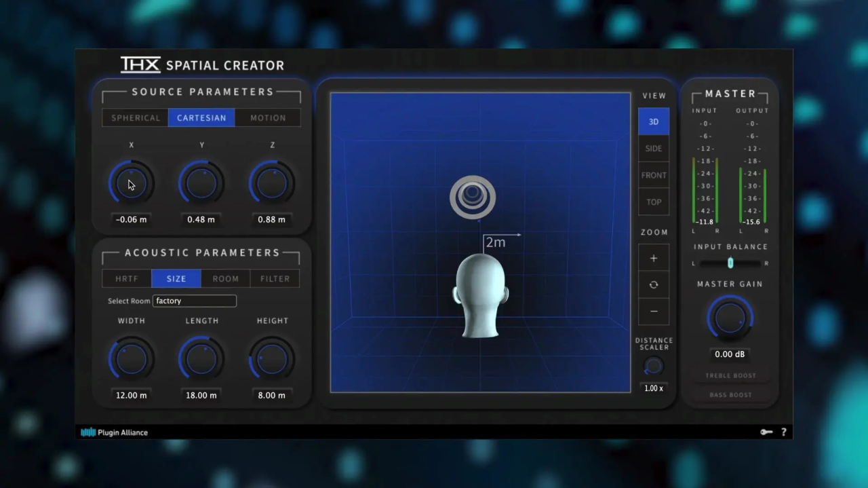The height and width of the screenshot is (488, 868).
Task: Select the sound source orb in the 3D view
Action: [x=472, y=197]
